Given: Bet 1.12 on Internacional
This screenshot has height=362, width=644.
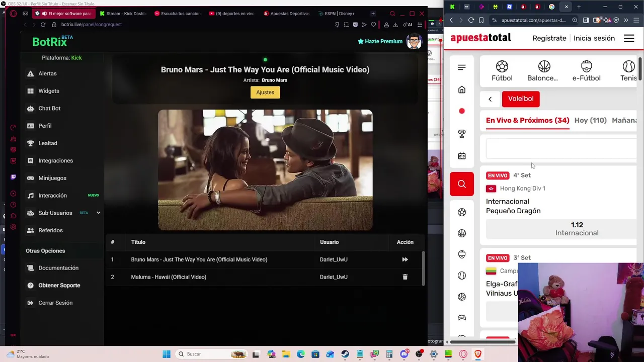Looking at the screenshot, I should (561, 229).
